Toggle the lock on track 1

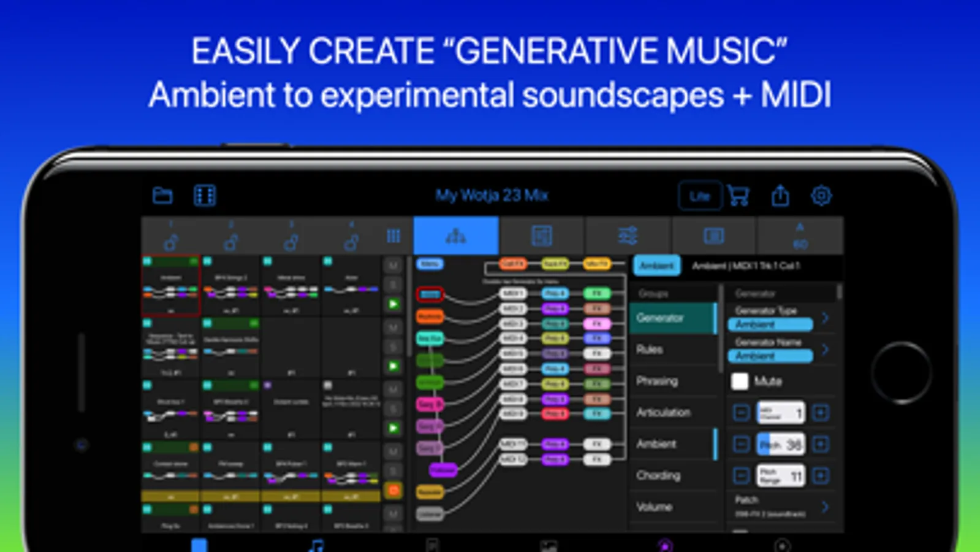(171, 242)
